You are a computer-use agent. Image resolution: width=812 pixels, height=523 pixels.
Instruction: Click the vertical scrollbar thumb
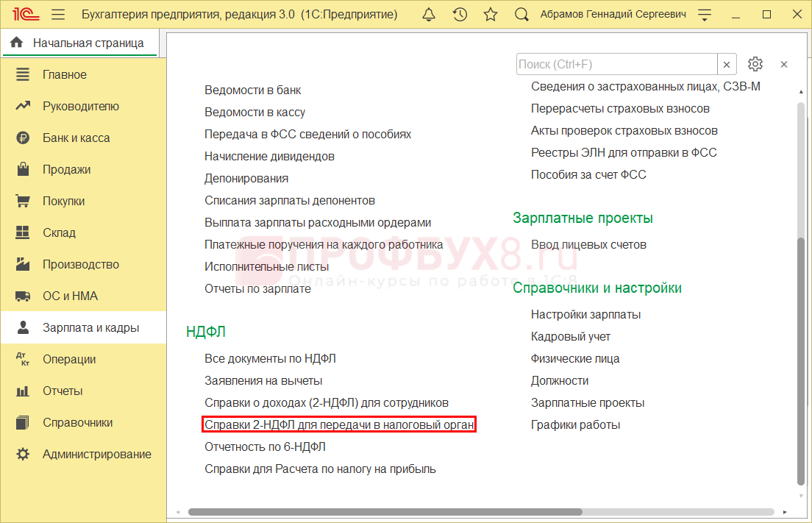pyautogui.click(x=801, y=360)
